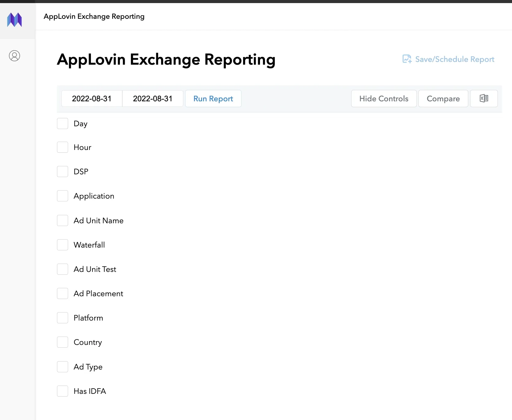Screen dimensions: 512x420
Task: Enable Ad Unit Test dimension
Action: coord(63,269)
